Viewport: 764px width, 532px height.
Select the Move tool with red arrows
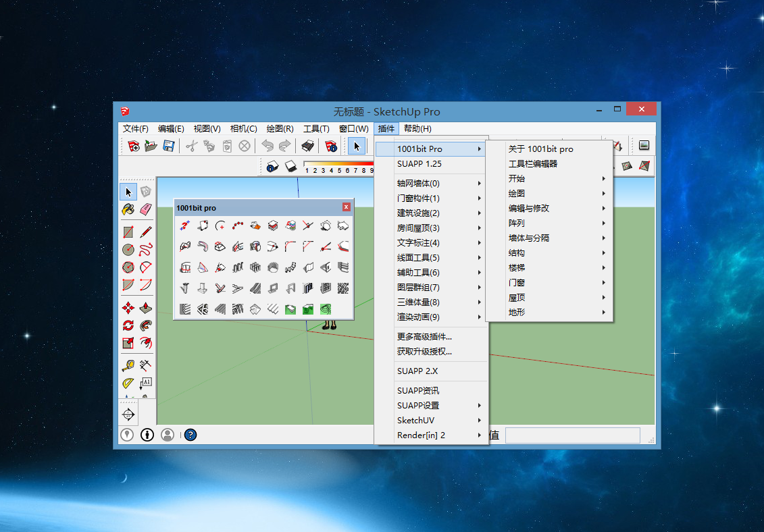[x=128, y=308]
